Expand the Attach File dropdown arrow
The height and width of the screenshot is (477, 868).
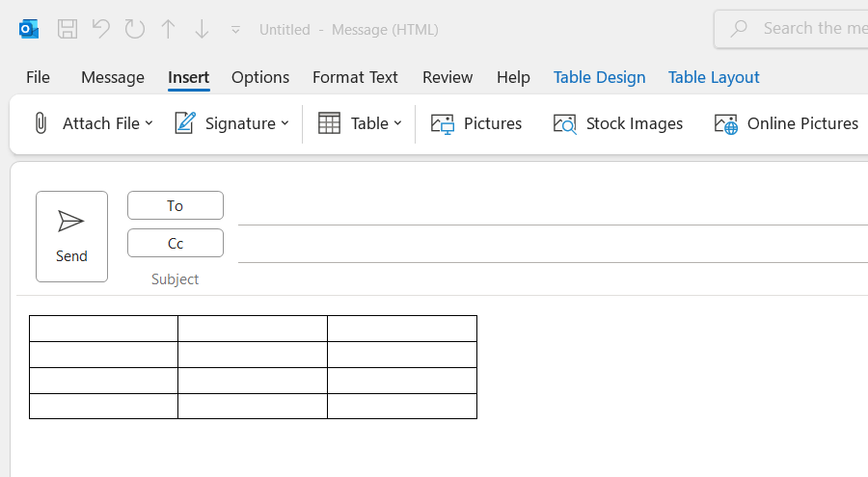pos(149,122)
